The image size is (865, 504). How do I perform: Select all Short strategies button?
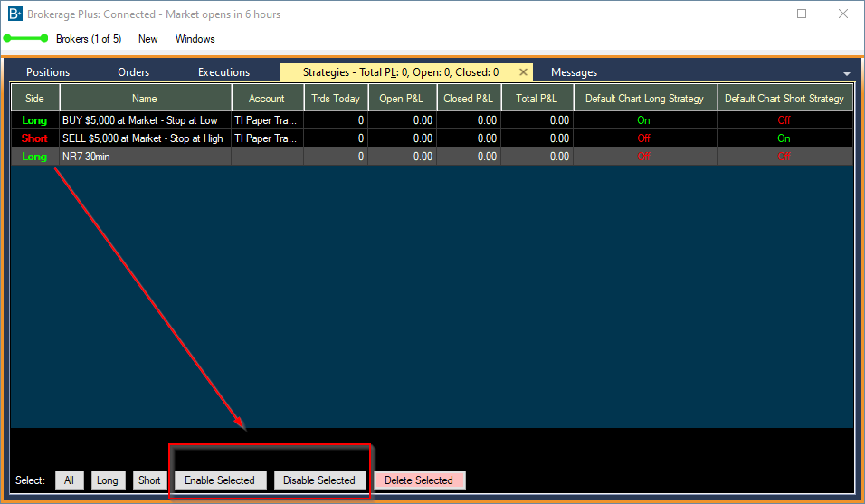pos(149,480)
